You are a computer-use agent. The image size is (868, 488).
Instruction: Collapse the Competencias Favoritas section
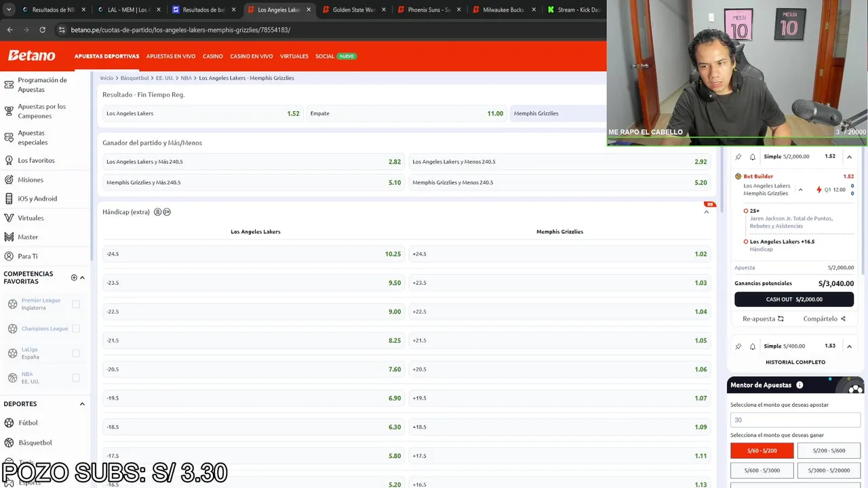tap(82, 277)
